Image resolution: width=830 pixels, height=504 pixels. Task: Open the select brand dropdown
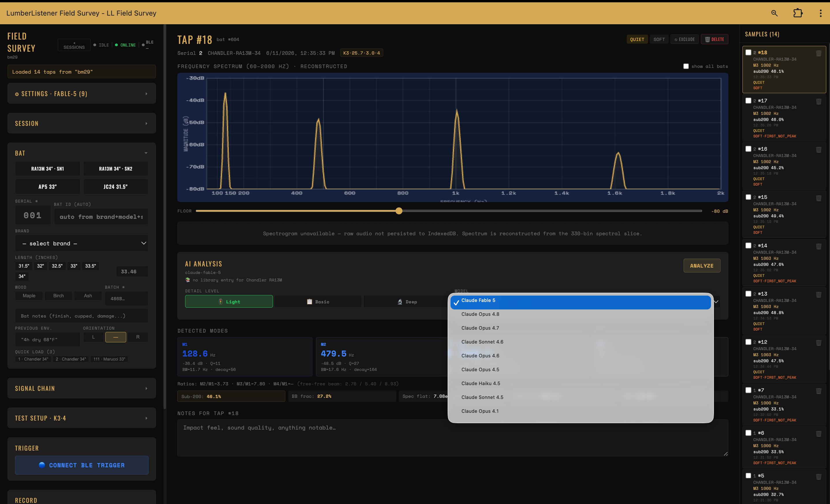point(81,243)
